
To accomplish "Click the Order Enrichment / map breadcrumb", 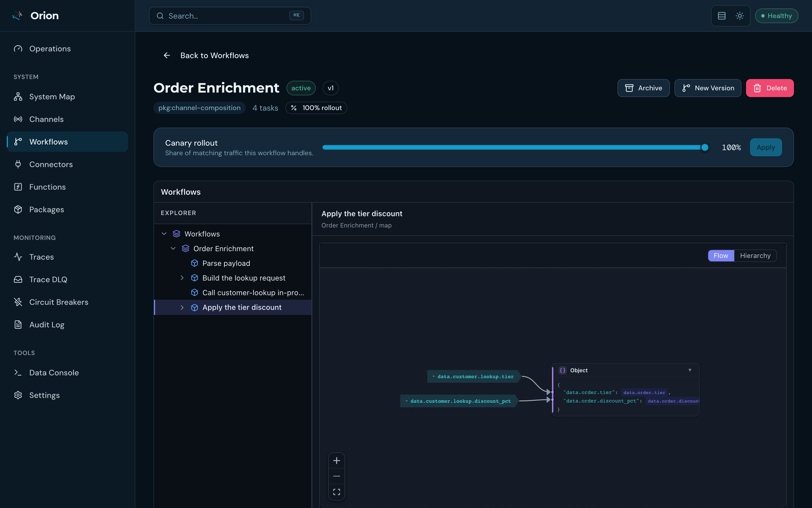I will (x=356, y=225).
